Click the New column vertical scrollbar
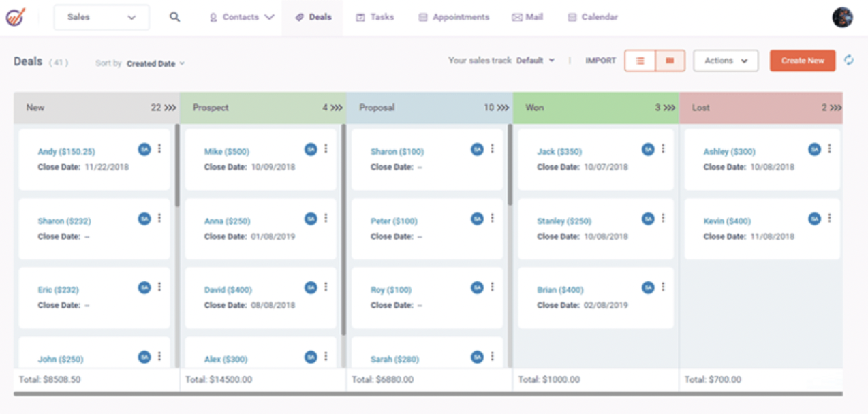 click(177, 165)
